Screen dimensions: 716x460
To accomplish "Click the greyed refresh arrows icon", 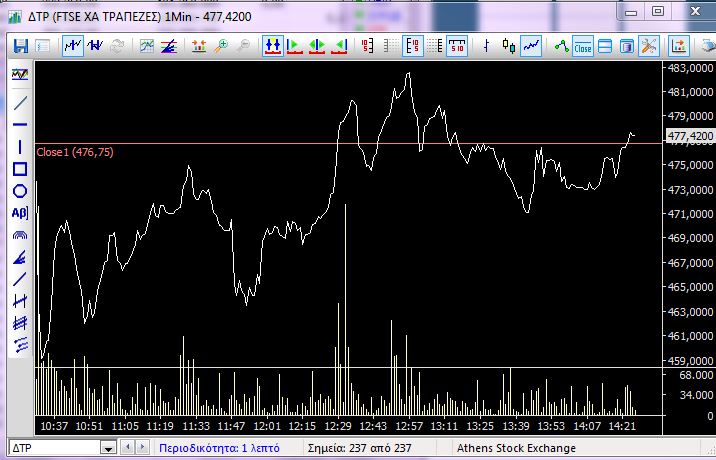I will 117,46.
